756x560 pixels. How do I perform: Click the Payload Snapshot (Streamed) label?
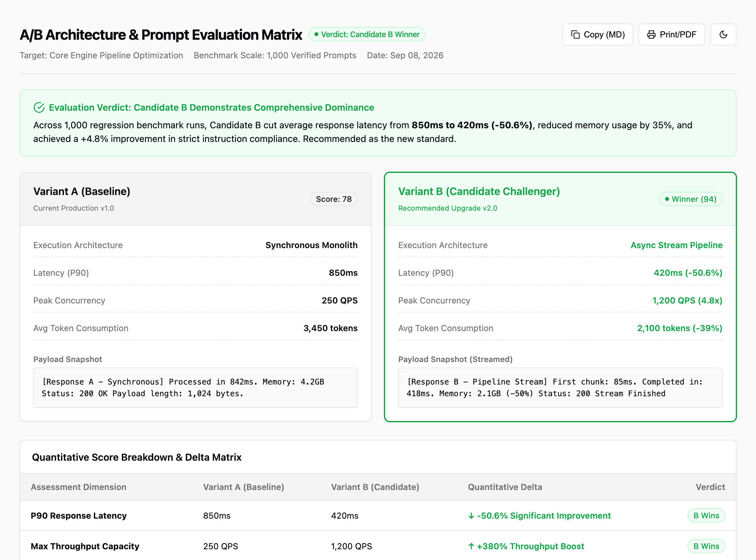tap(455, 359)
